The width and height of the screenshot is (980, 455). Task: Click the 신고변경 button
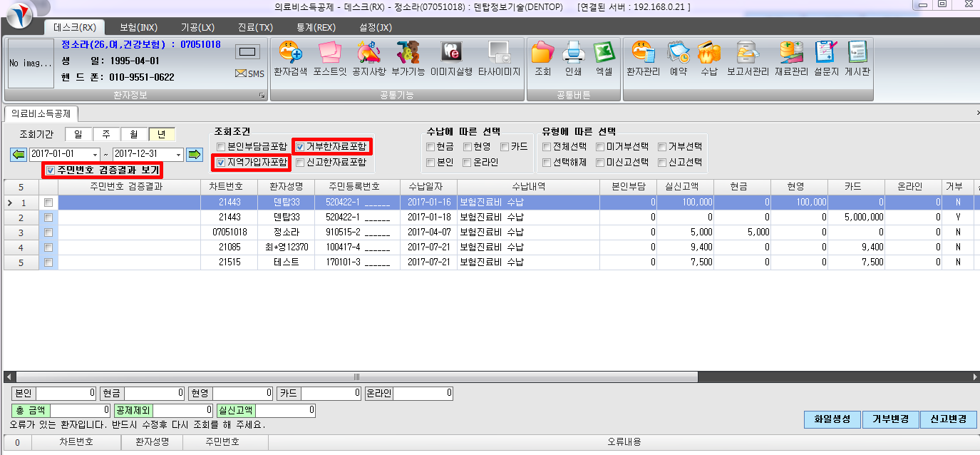tap(948, 419)
